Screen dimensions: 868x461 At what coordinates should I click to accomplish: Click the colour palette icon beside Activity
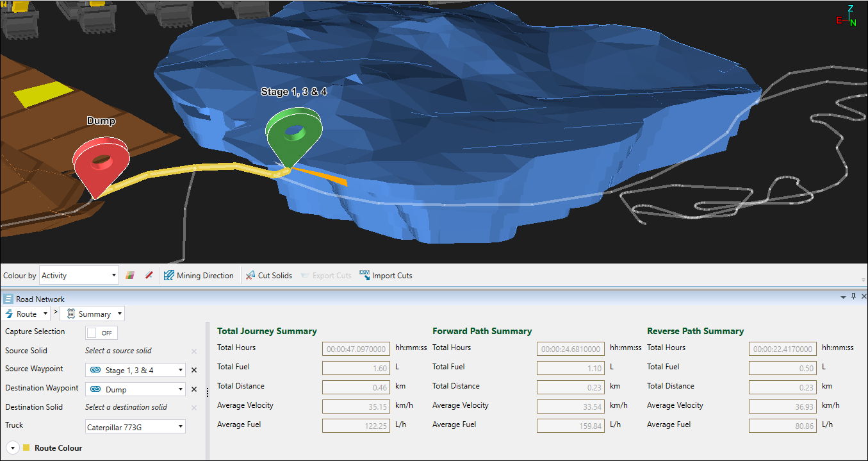pos(130,276)
